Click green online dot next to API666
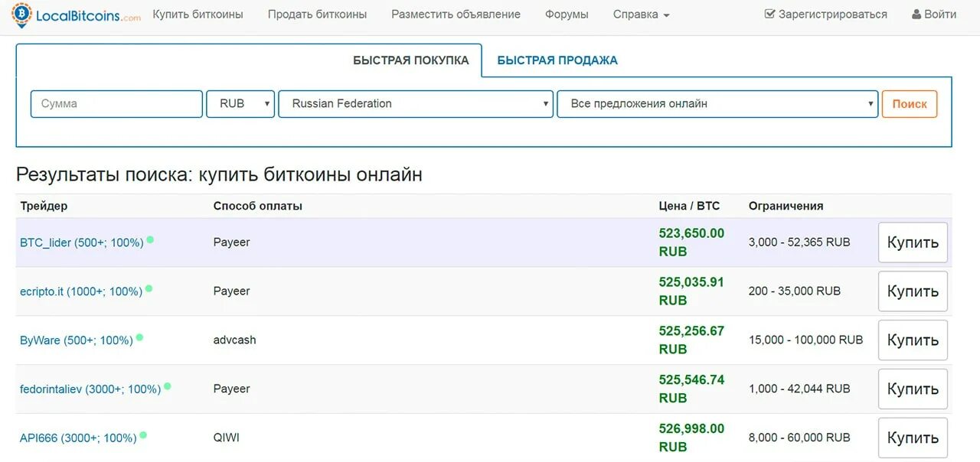Viewport: 980px width, 462px height. (x=143, y=435)
